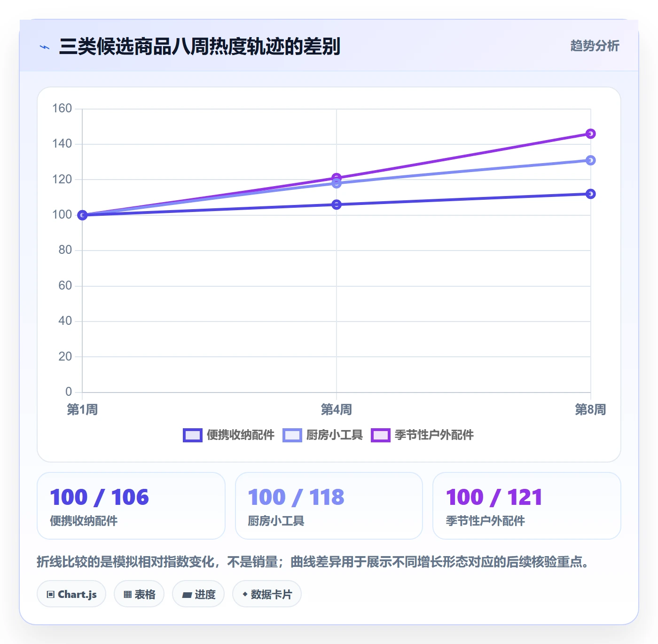Select the 表格 tag chip

pyautogui.click(x=139, y=594)
